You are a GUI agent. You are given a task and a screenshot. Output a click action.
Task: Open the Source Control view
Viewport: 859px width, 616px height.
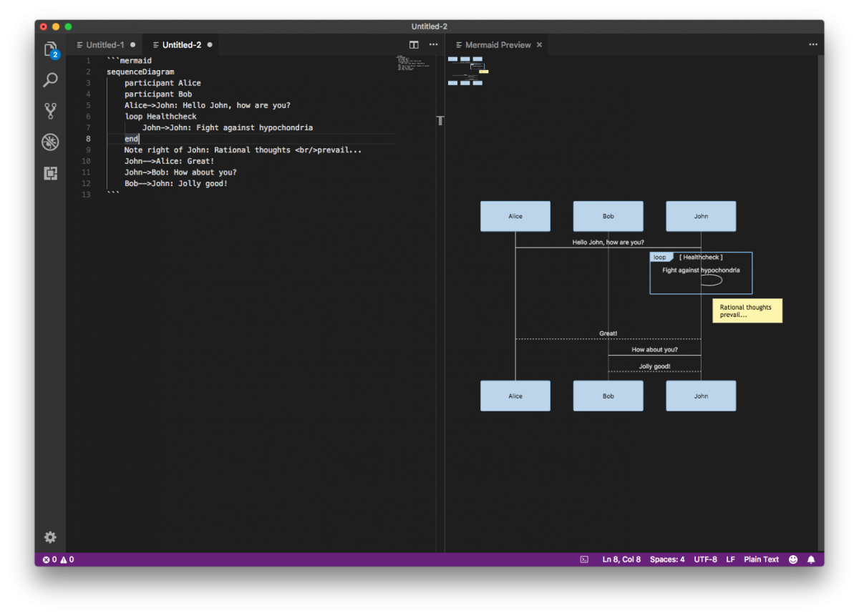(50, 111)
